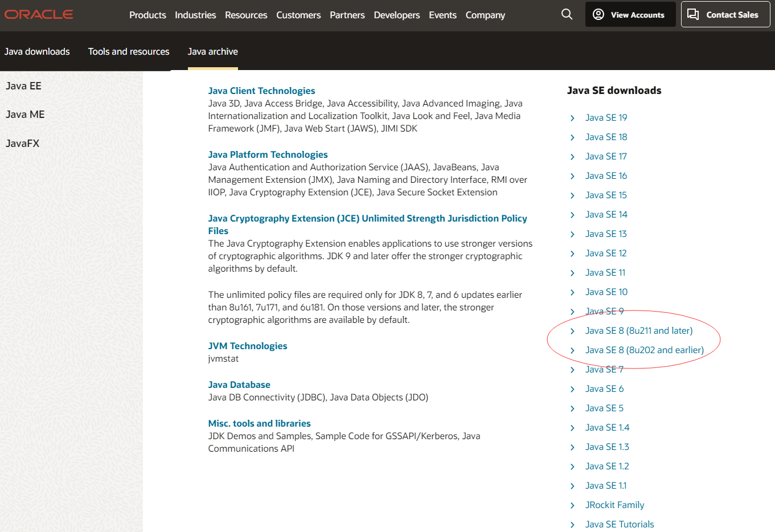Screen dimensions: 775x532
Task: Open Java SE 8 (8u211 and later)
Action: tap(639, 330)
